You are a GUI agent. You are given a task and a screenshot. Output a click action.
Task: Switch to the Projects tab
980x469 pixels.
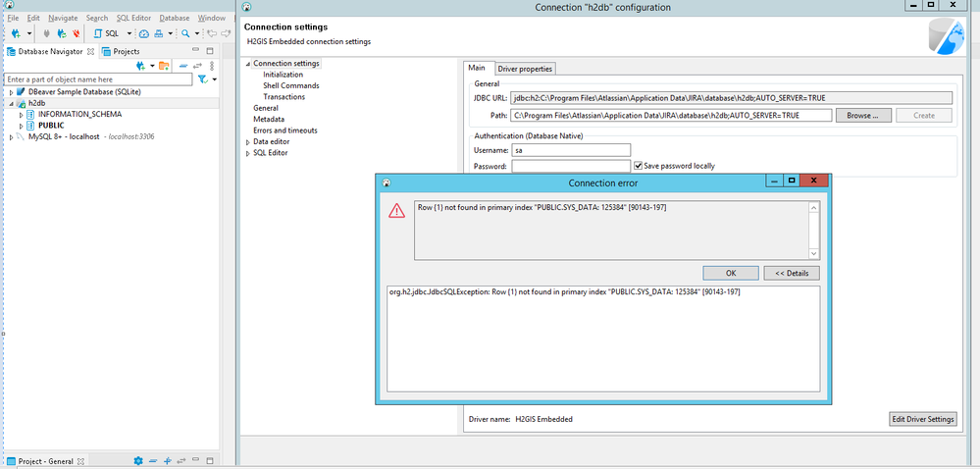tap(122, 51)
